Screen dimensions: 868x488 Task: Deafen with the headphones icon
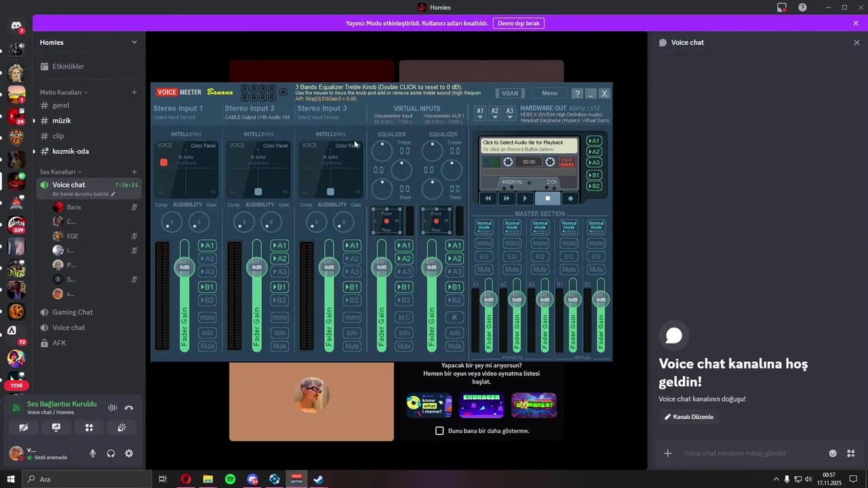point(111,453)
